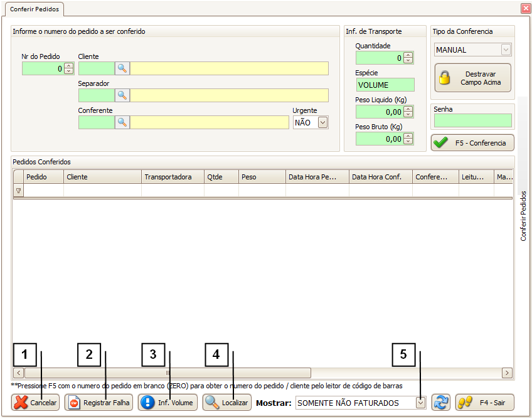This screenshot has width=532, height=419.
Task: Click the F4 - Sair button
Action: click(x=485, y=403)
